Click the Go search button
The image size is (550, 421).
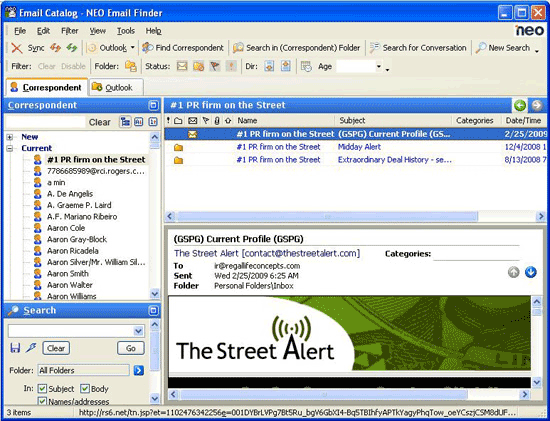(x=131, y=348)
